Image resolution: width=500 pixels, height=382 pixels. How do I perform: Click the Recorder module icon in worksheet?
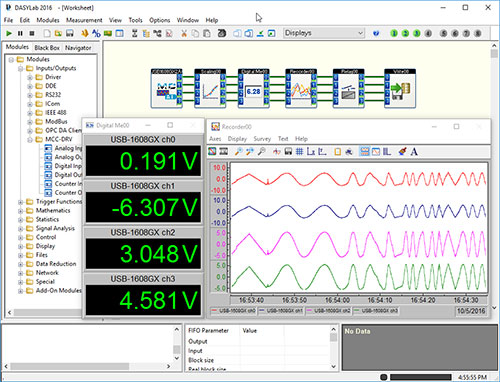[301, 89]
